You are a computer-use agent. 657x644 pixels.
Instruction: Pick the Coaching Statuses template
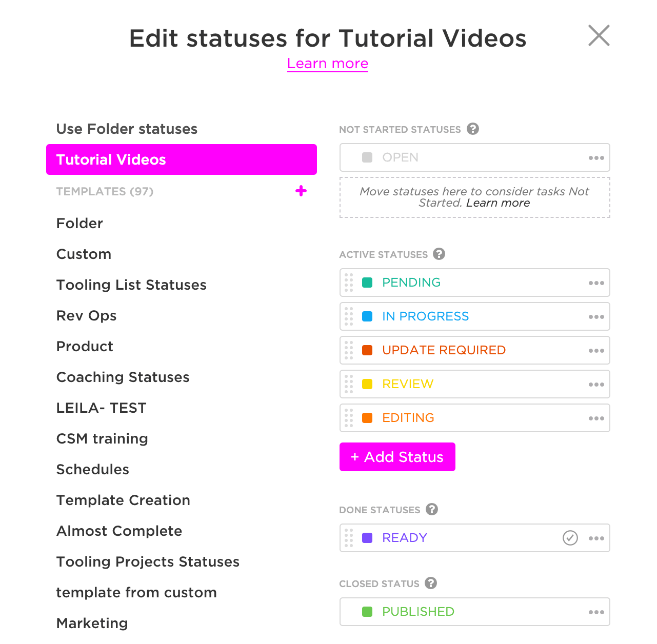123,377
